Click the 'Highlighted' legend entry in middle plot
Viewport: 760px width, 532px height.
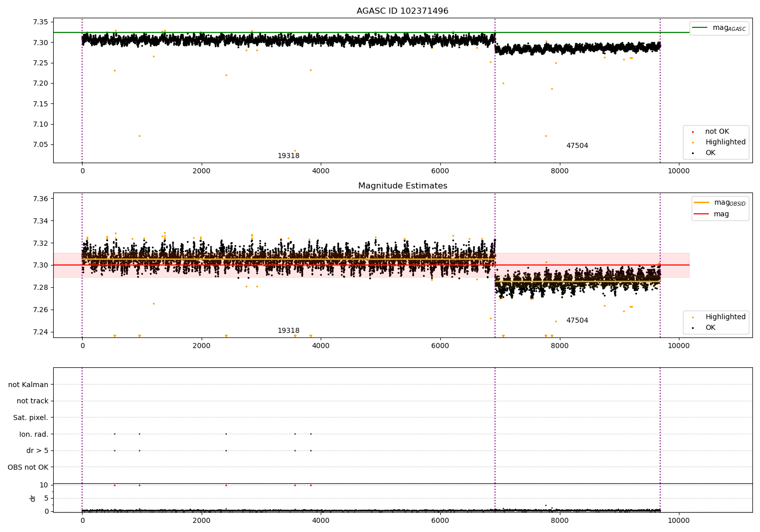pyautogui.click(x=718, y=317)
